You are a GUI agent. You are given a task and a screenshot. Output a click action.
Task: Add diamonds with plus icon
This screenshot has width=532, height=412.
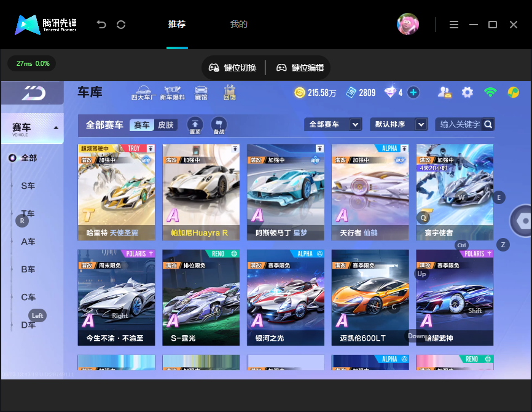point(413,92)
